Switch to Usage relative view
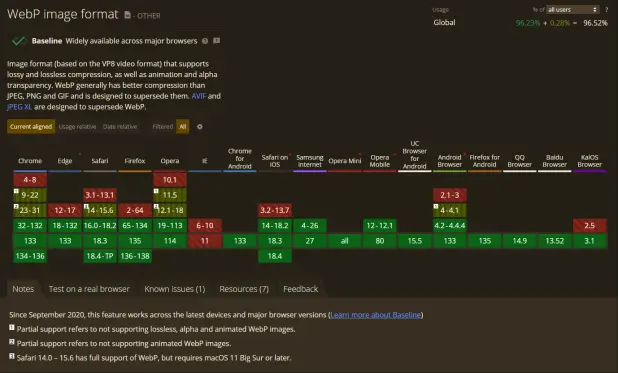The height and width of the screenshot is (373, 618). 77,127
